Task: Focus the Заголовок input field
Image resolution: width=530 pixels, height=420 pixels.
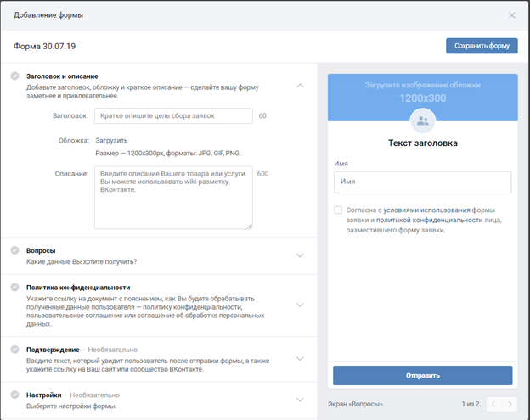Action: 173,115
